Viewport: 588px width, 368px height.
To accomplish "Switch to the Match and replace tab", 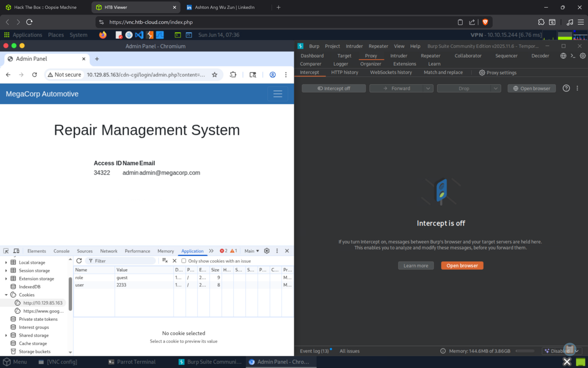I will pyautogui.click(x=443, y=72).
